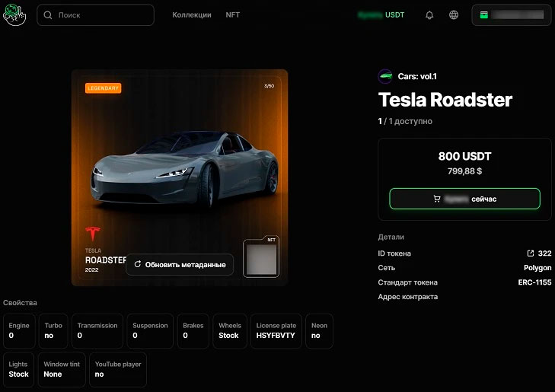Open notifications via the bell icon

point(429,15)
